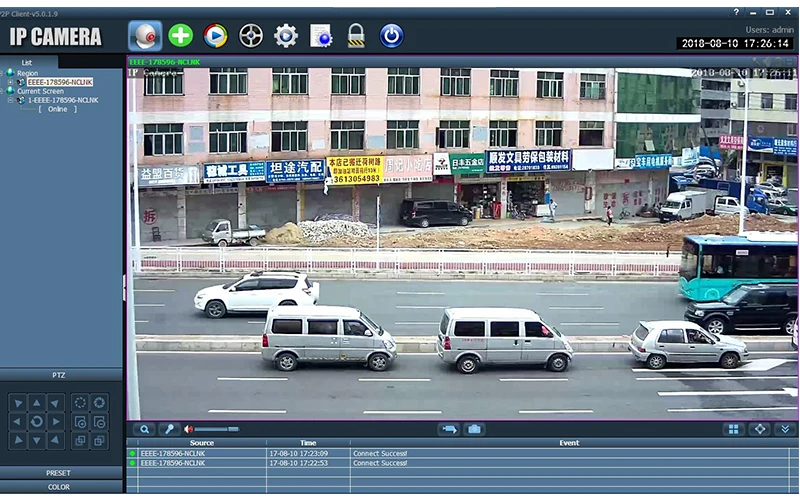Open the COLOR panel
800x503 pixels.
pyautogui.click(x=61, y=487)
